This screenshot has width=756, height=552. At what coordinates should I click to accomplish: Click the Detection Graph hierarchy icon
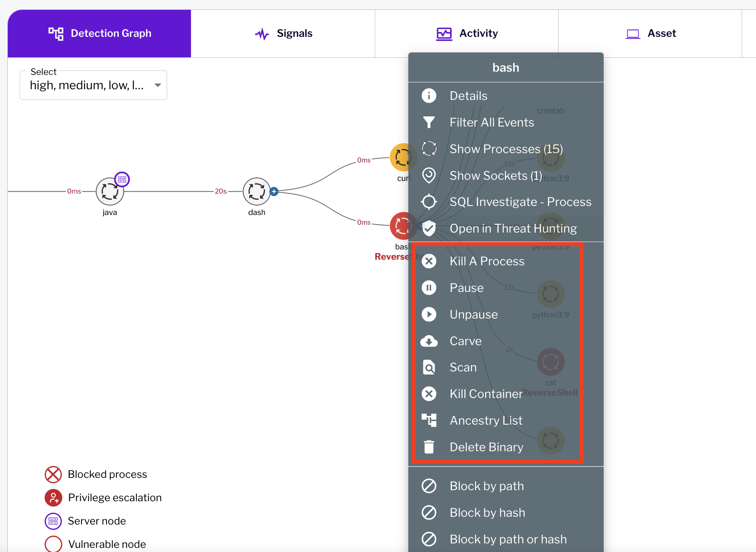pos(56,34)
